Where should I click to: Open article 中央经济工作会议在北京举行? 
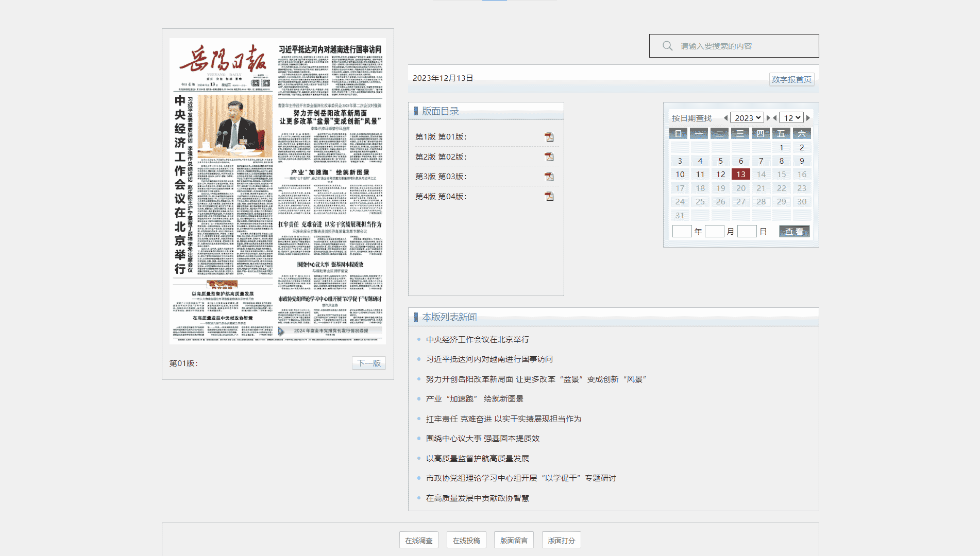(478, 339)
